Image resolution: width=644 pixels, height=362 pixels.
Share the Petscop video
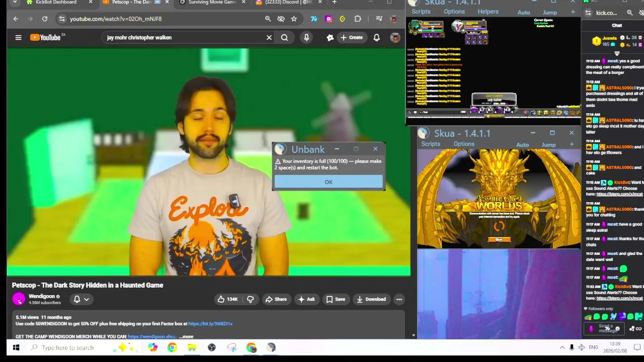point(276,299)
